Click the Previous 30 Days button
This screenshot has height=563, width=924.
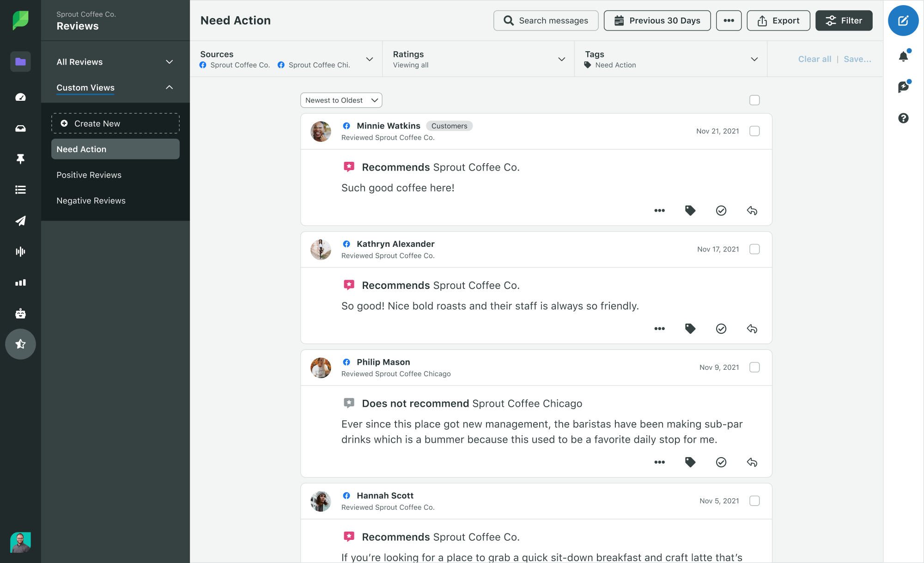(x=657, y=20)
